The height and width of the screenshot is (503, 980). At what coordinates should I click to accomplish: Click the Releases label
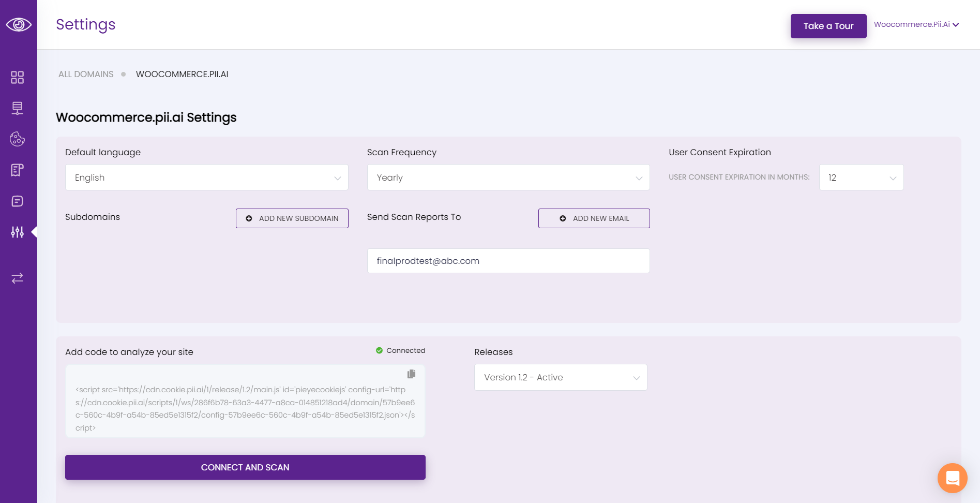coord(493,352)
